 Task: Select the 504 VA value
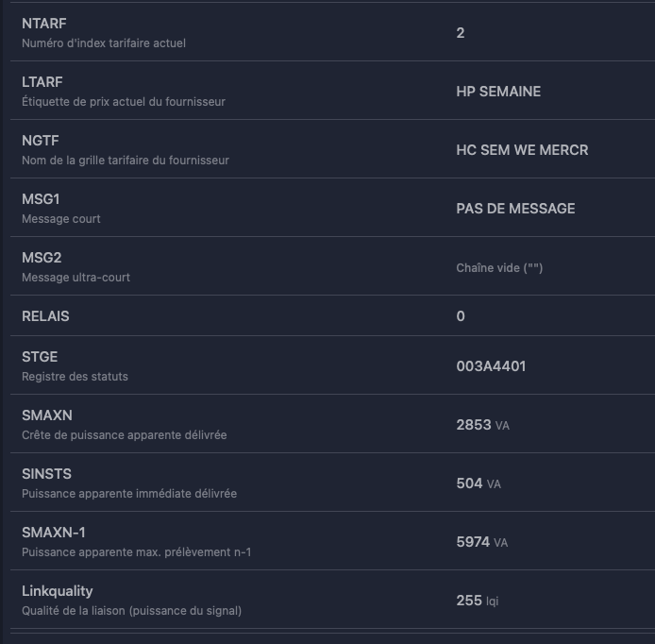[478, 483]
